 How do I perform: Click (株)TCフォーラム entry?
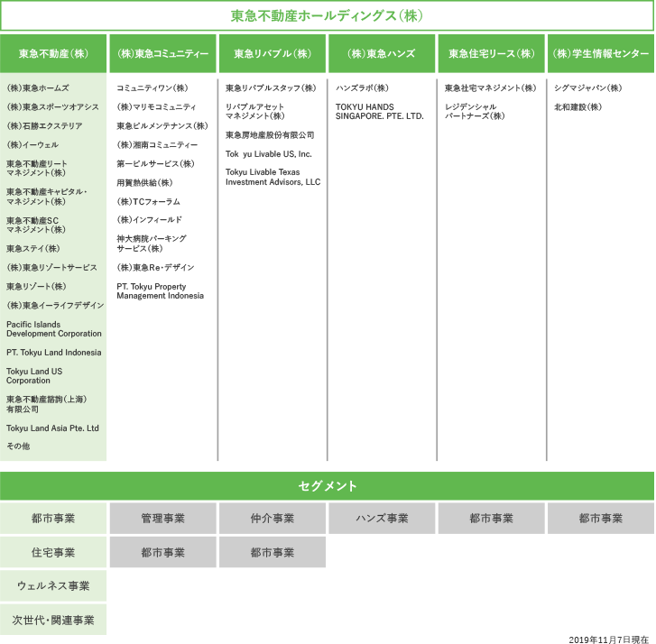(x=149, y=201)
